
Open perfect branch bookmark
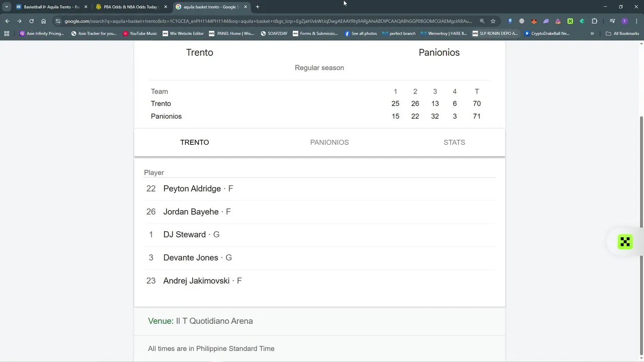click(399, 34)
